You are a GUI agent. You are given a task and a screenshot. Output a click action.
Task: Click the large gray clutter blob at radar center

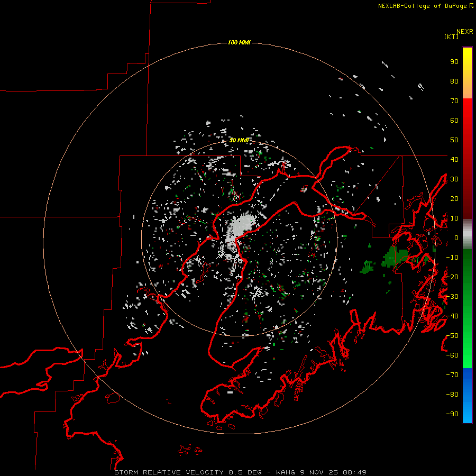point(240,227)
